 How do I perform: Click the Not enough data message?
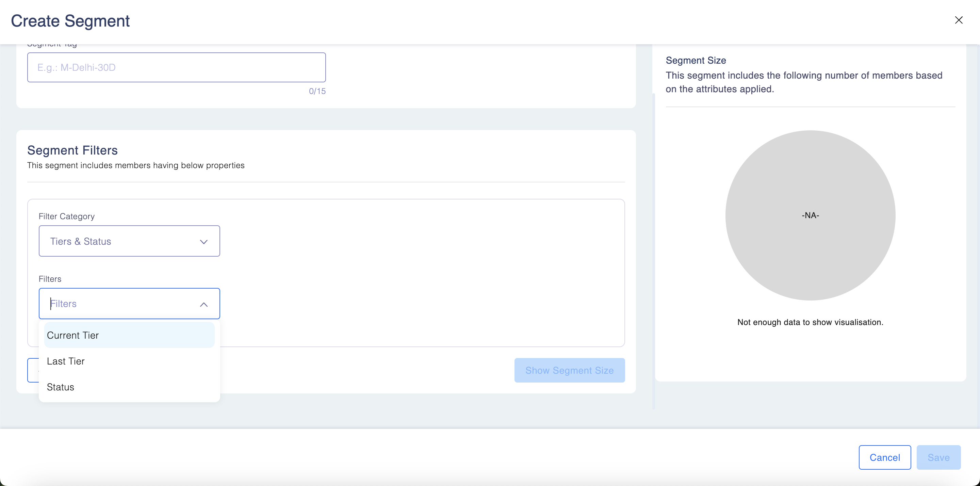810,322
